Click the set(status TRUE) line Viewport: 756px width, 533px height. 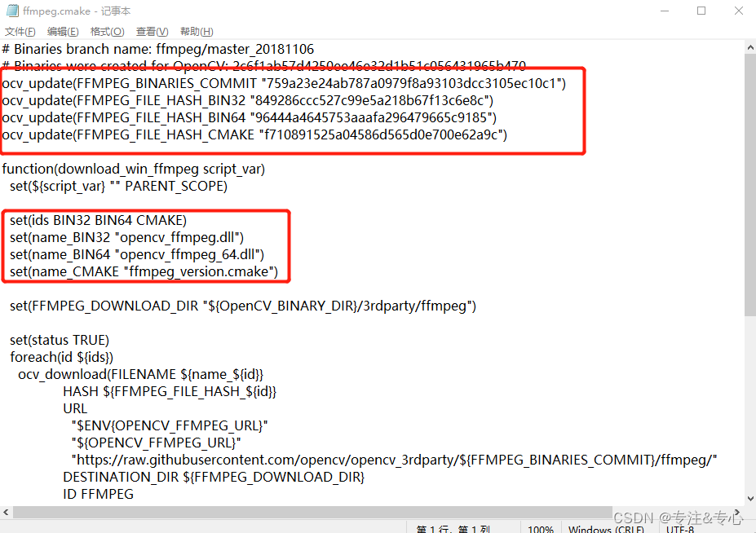click(x=60, y=340)
